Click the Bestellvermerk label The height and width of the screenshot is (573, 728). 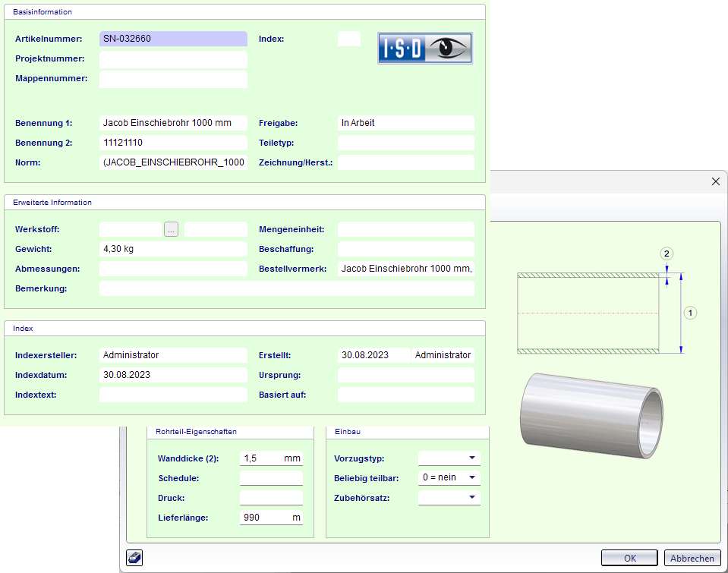coord(292,269)
